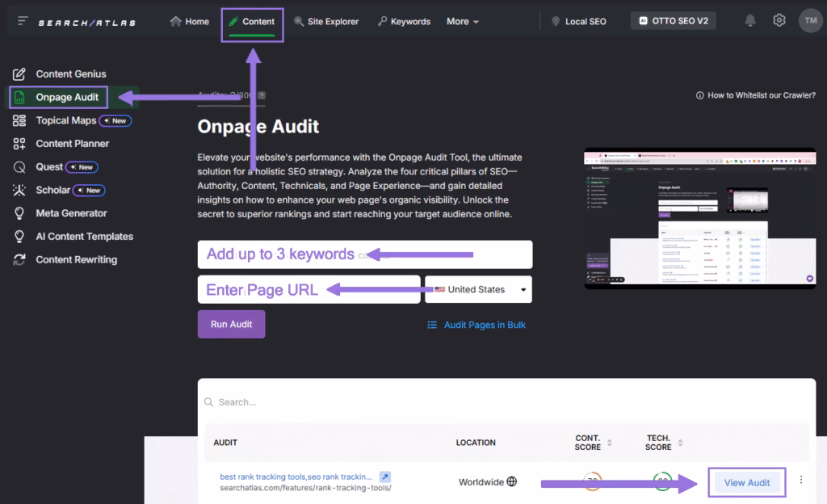The width and height of the screenshot is (827, 504).
Task: Sort by the Cont. Score column arrows
Action: click(x=609, y=443)
